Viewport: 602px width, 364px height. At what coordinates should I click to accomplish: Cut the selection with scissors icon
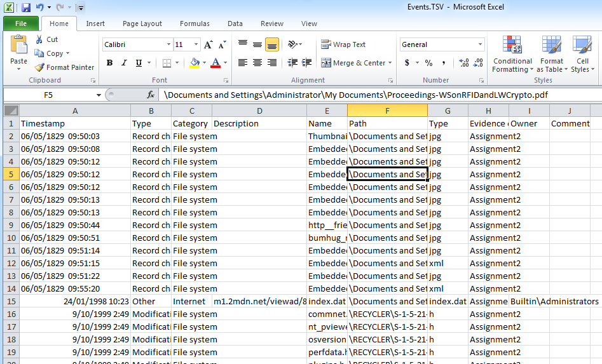coord(39,39)
